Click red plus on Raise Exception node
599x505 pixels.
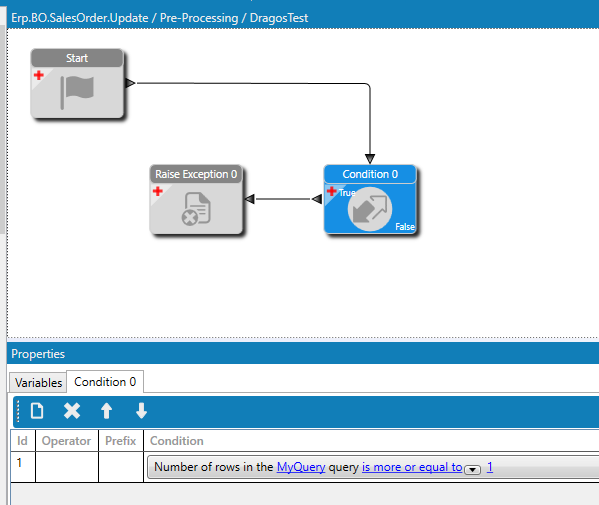157,191
